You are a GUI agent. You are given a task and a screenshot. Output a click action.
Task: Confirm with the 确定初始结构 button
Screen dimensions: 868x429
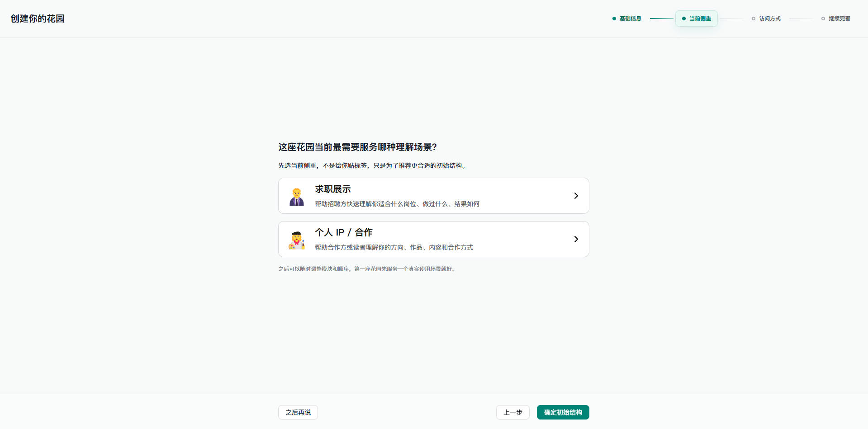563,412
